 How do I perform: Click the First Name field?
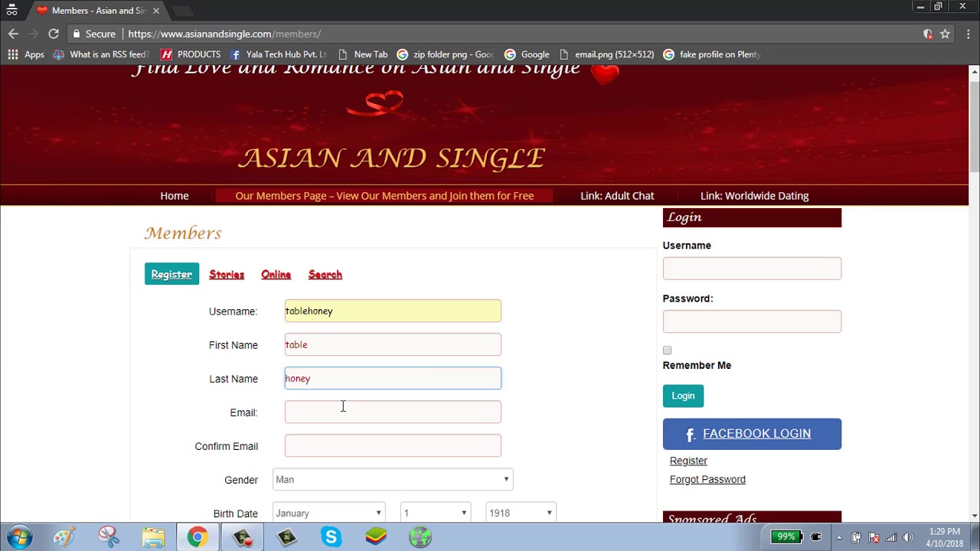(393, 344)
